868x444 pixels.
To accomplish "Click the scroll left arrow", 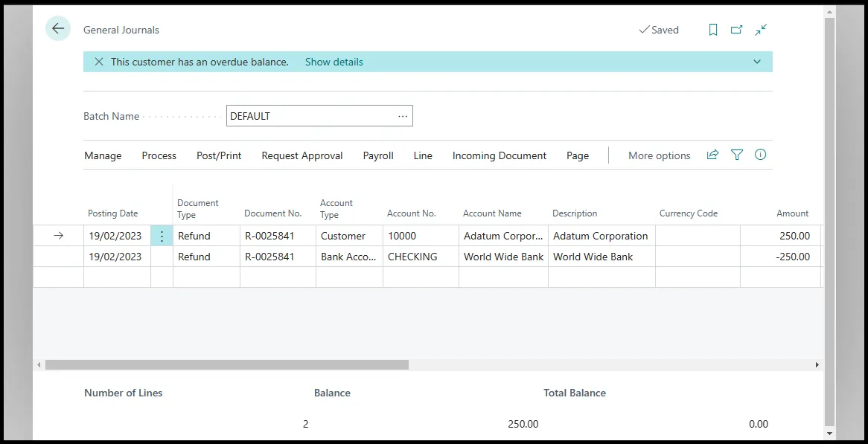I will pyautogui.click(x=38, y=365).
